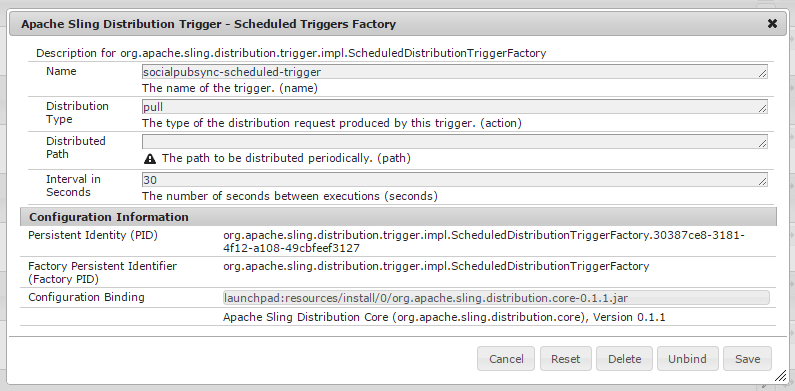
Task: Grab the Name field resize handle
Action: click(763, 74)
